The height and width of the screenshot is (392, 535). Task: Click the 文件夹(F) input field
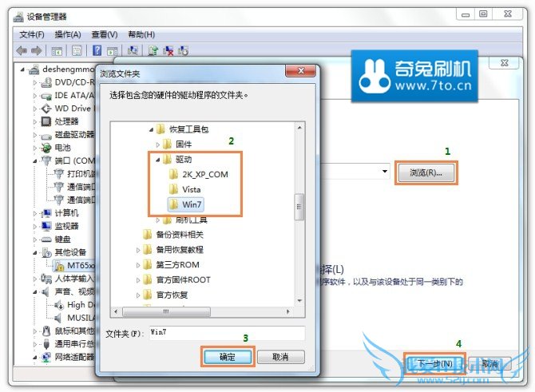pyautogui.click(x=228, y=333)
